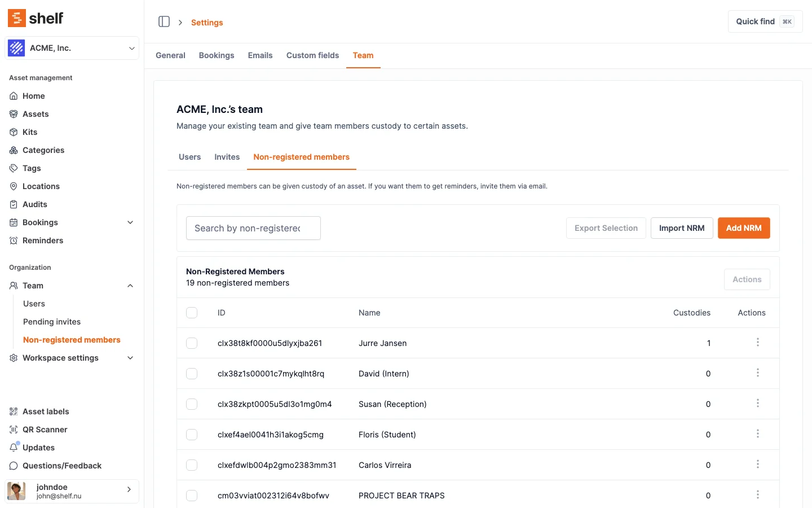Image resolution: width=812 pixels, height=508 pixels.
Task: Click the Updates bell icon
Action: coord(14,448)
